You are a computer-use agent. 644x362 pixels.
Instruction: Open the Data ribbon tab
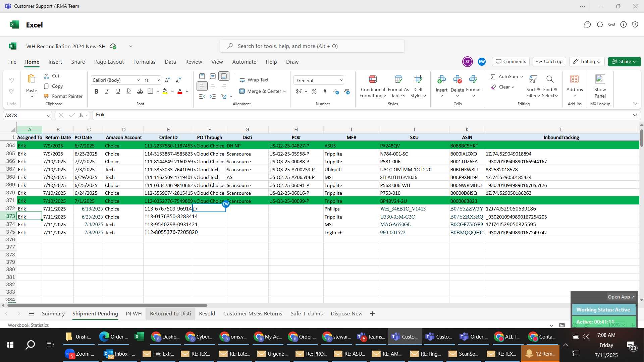pos(170,62)
